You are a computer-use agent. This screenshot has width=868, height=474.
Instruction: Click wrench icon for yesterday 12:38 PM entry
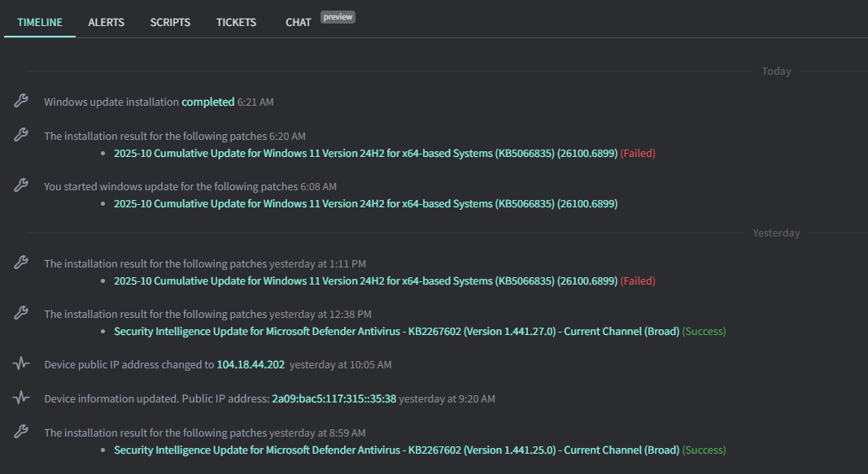(21, 313)
